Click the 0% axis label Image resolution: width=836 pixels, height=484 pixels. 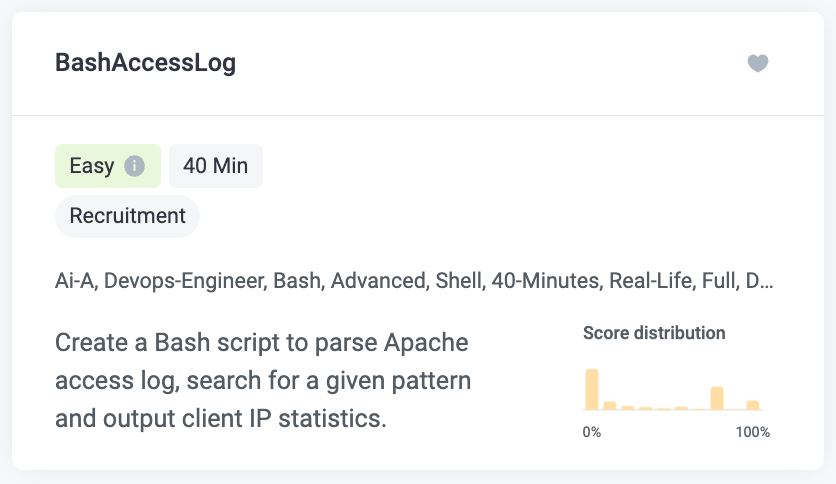pos(592,432)
